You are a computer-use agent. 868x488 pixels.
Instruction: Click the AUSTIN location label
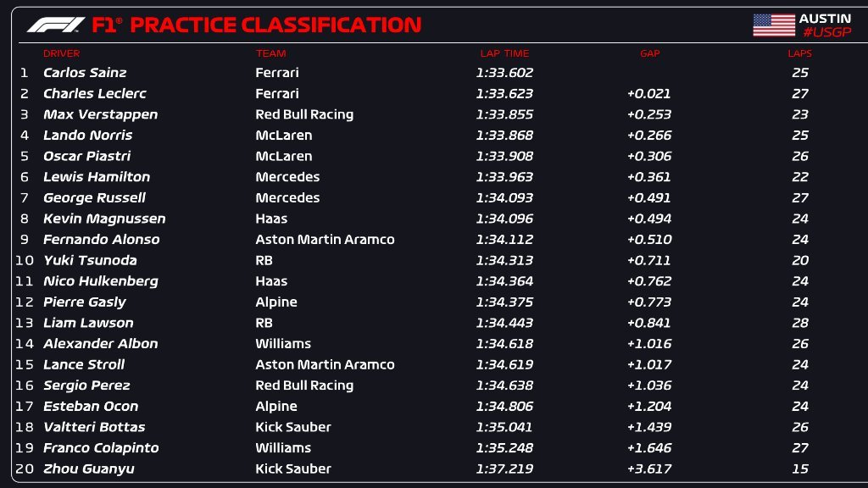[x=825, y=19]
